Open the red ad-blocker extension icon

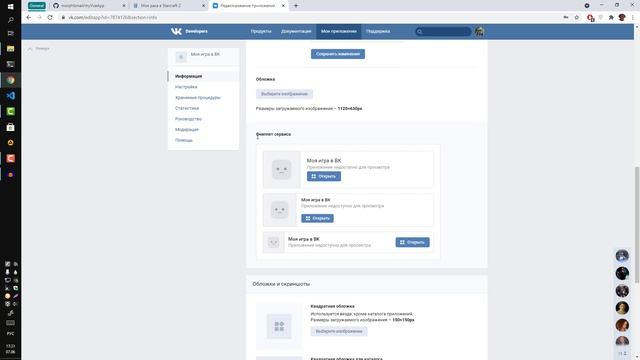point(590,18)
